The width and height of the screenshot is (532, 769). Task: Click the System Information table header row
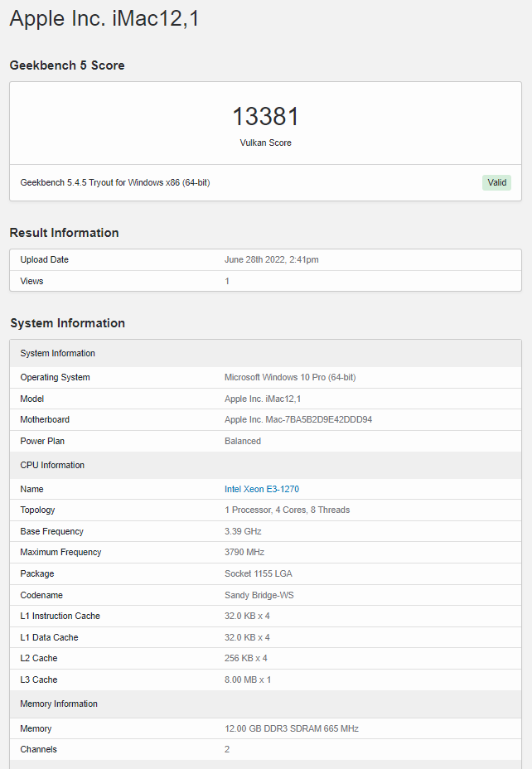[x=57, y=353]
